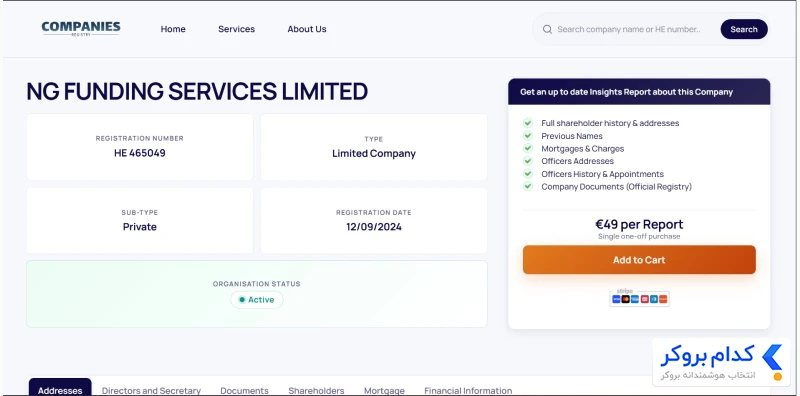
Task: Click Full shareholder history & addresses text
Action: click(610, 123)
